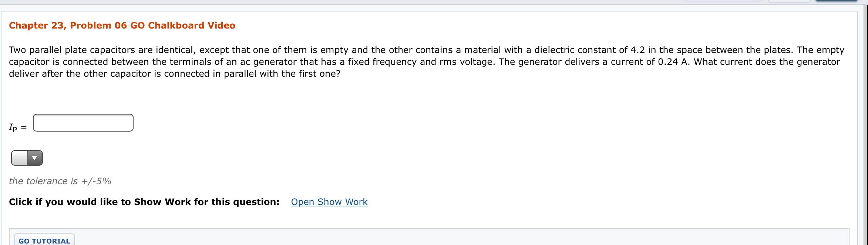This screenshot has height=245, width=868.
Task: Click the Chapter 23 Problem 06 heading
Action: pyautogui.click(x=122, y=26)
